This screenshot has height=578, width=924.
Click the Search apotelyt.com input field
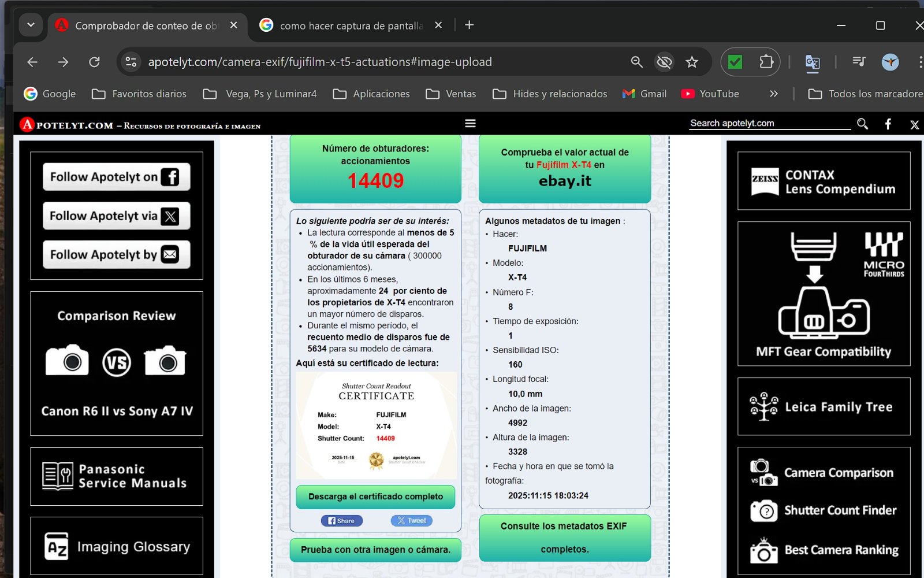(x=769, y=123)
